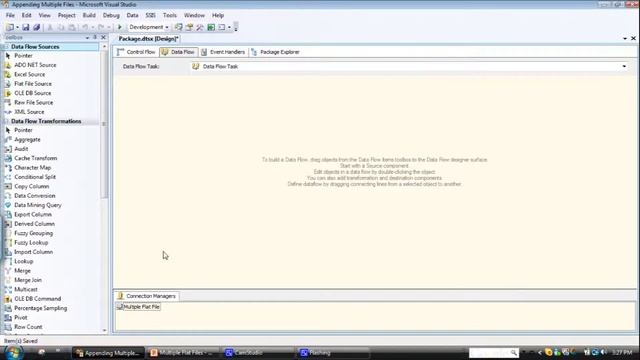Select the Lookup transformation
This screenshot has height=360, width=640.
24,262
